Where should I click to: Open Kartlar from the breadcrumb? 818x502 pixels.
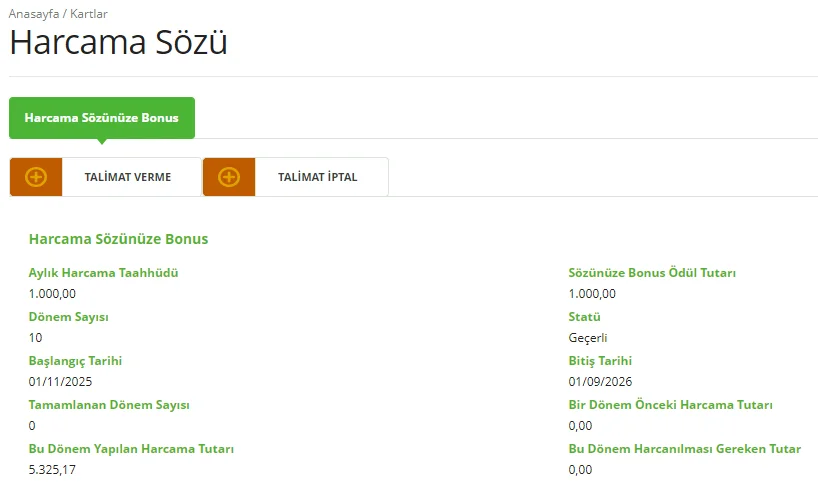coord(89,14)
